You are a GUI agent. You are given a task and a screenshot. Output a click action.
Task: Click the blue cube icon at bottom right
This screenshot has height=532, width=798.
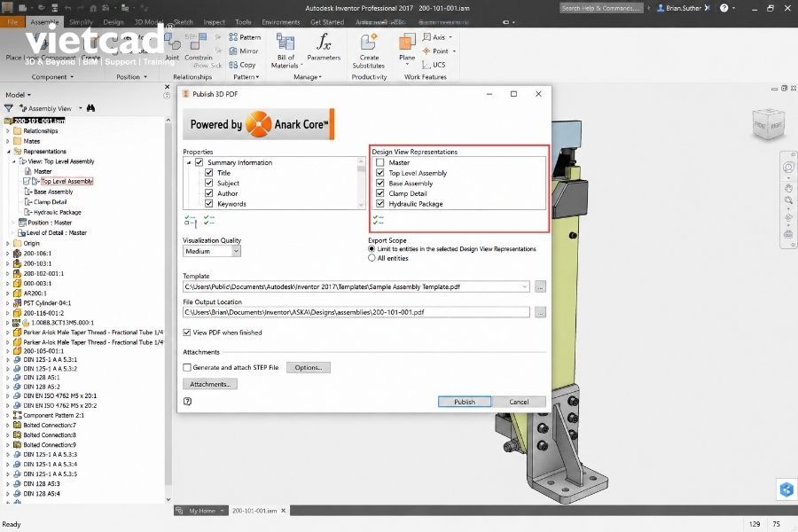click(786, 489)
